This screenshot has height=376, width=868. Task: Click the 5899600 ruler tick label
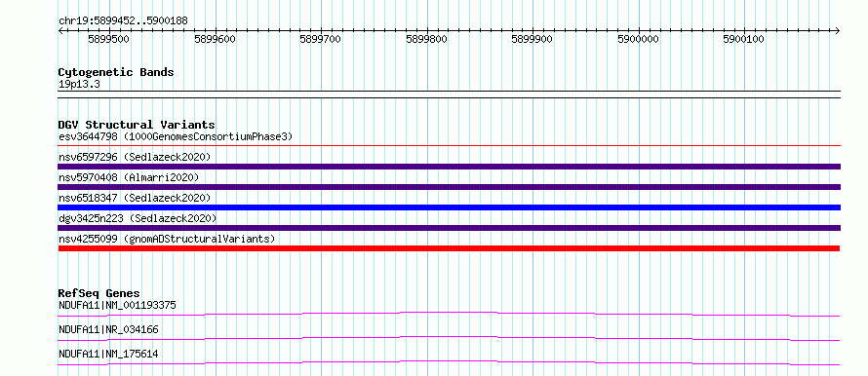click(x=216, y=39)
